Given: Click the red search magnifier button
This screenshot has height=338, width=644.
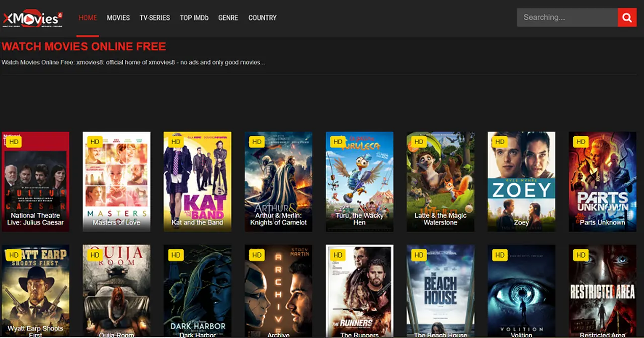Looking at the screenshot, I should pos(627,18).
